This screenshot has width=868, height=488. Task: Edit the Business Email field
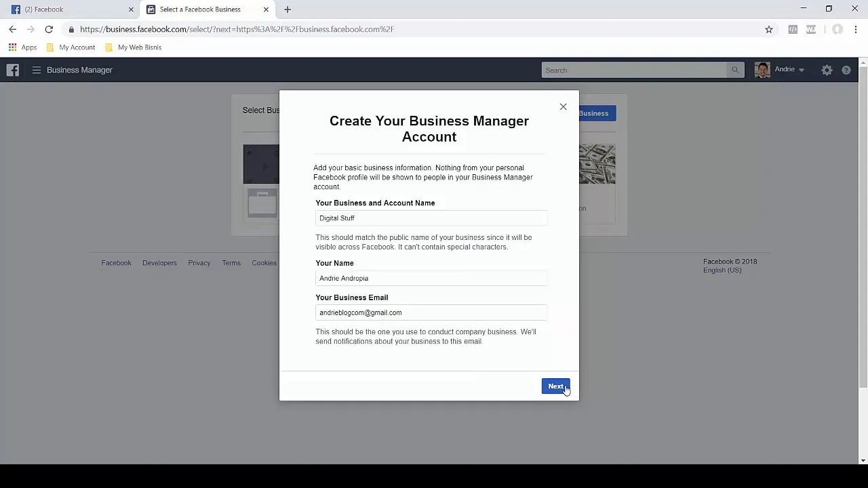point(431,312)
